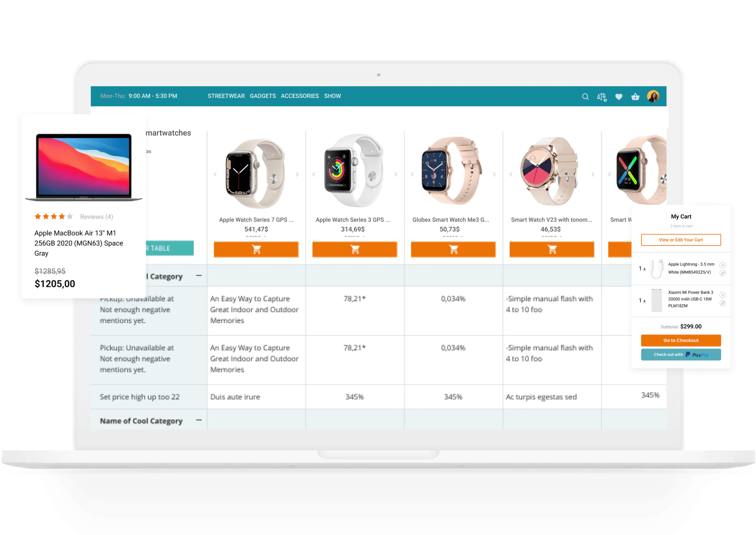
Task: Collapse the first product category section
Action: coord(200,276)
